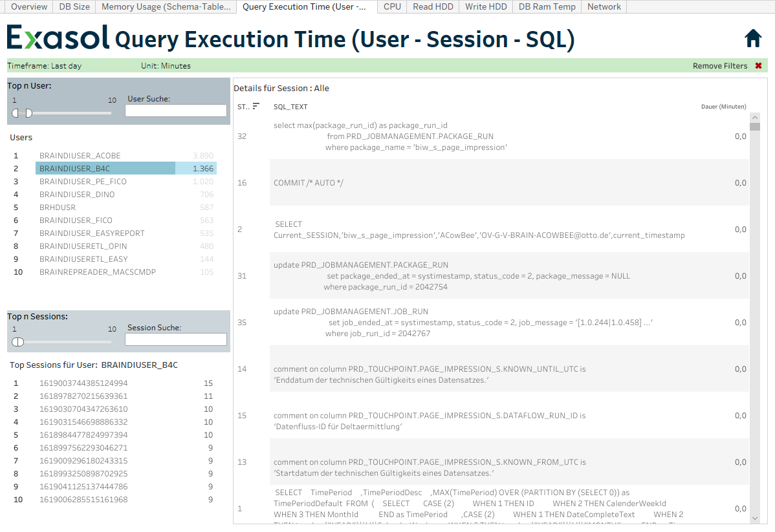This screenshot has height=532, width=775.
Task: Select user BRAINDIUSERETL_EASY
Action: [83, 259]
